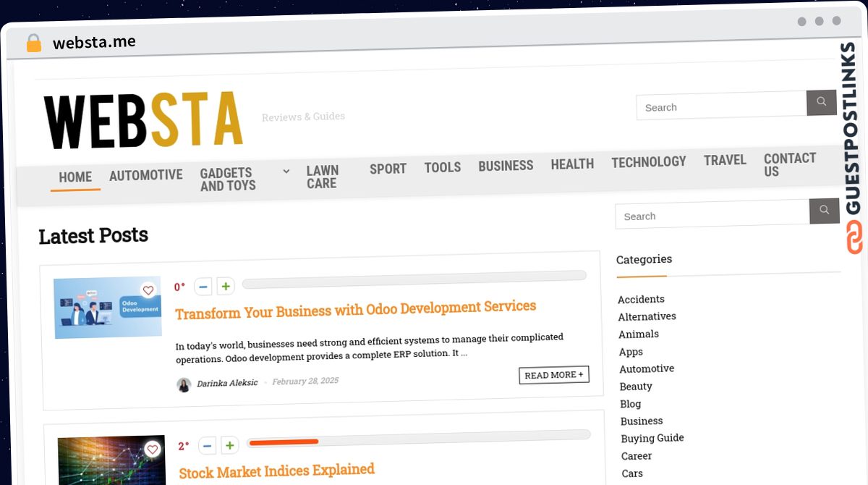The image size is (868, 485).
Task: Click the February 28, 2025 date text
Action: click(305, 381)
